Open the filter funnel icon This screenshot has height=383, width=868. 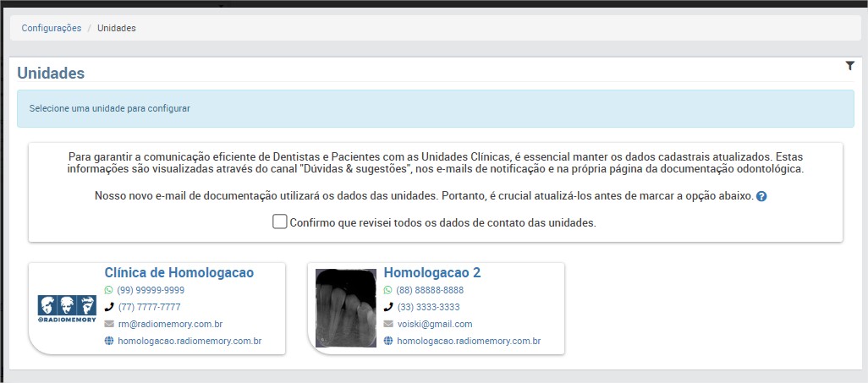tap(849, 66)
